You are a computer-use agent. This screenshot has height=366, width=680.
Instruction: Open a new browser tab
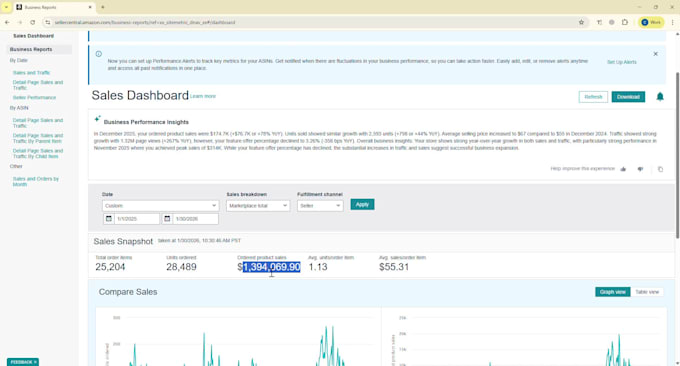(103, 7)
